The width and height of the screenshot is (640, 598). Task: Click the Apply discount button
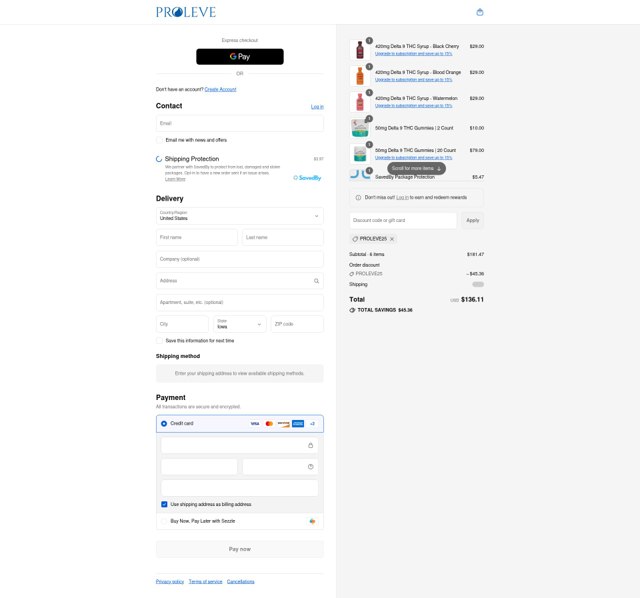(473, 220)
